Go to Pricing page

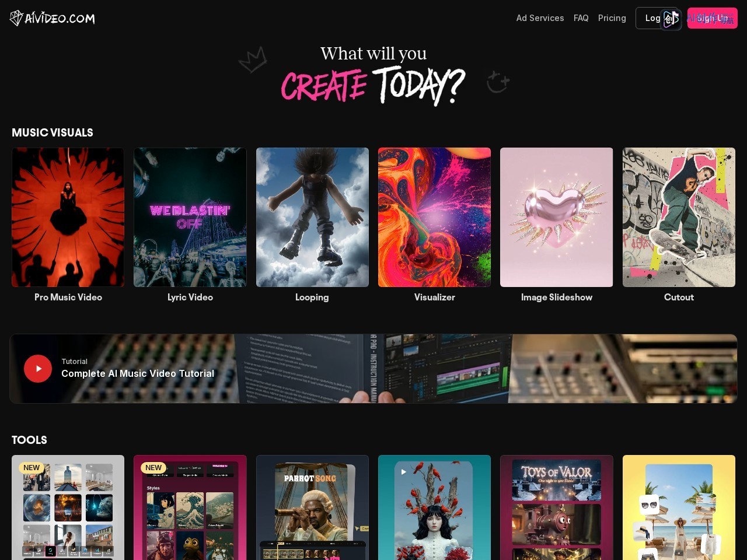(x=612, y=18)
